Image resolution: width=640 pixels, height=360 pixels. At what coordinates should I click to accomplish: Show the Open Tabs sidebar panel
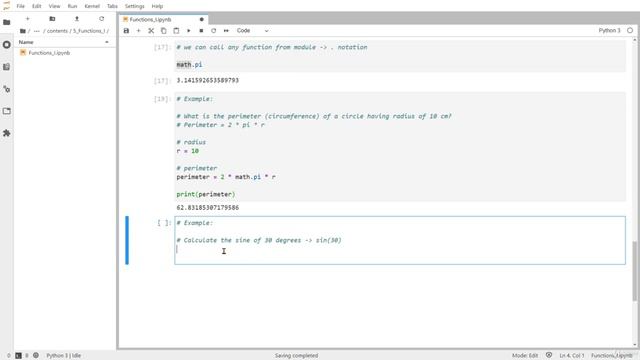click(x=7, y=111)
